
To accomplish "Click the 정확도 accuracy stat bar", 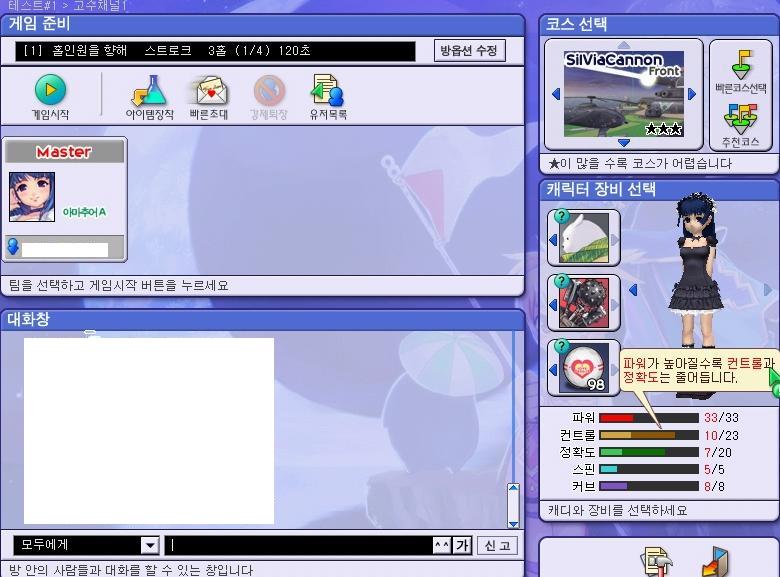I will (649, 452).
